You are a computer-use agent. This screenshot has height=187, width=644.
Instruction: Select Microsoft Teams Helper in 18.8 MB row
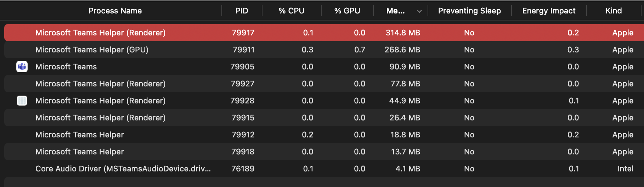pos(80,135)
